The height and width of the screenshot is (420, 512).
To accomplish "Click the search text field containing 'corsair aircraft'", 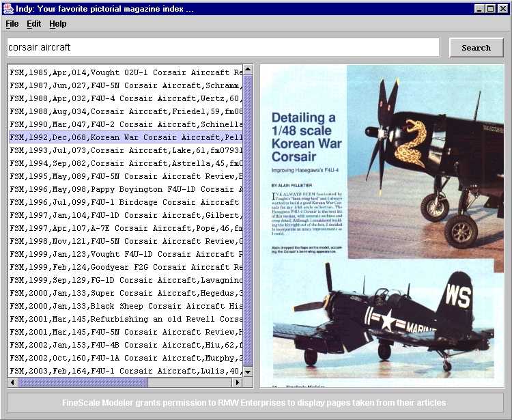I will [223, 48].
